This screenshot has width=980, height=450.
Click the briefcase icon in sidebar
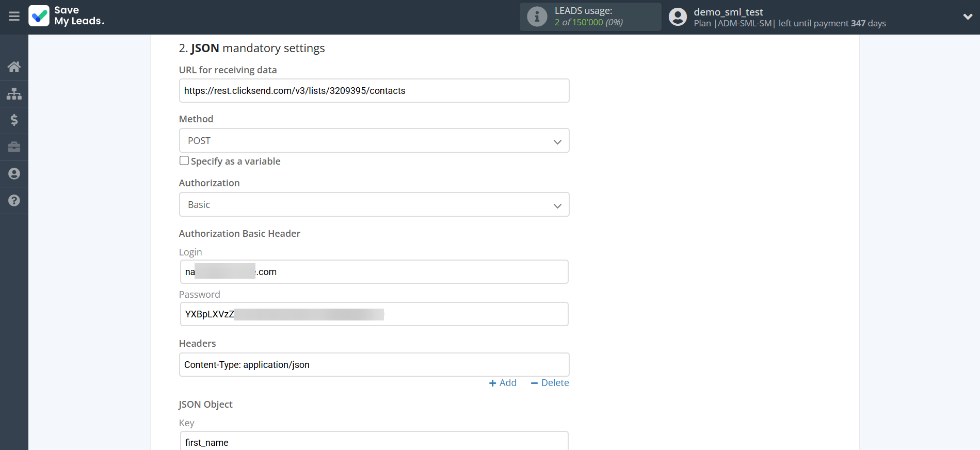14,147
